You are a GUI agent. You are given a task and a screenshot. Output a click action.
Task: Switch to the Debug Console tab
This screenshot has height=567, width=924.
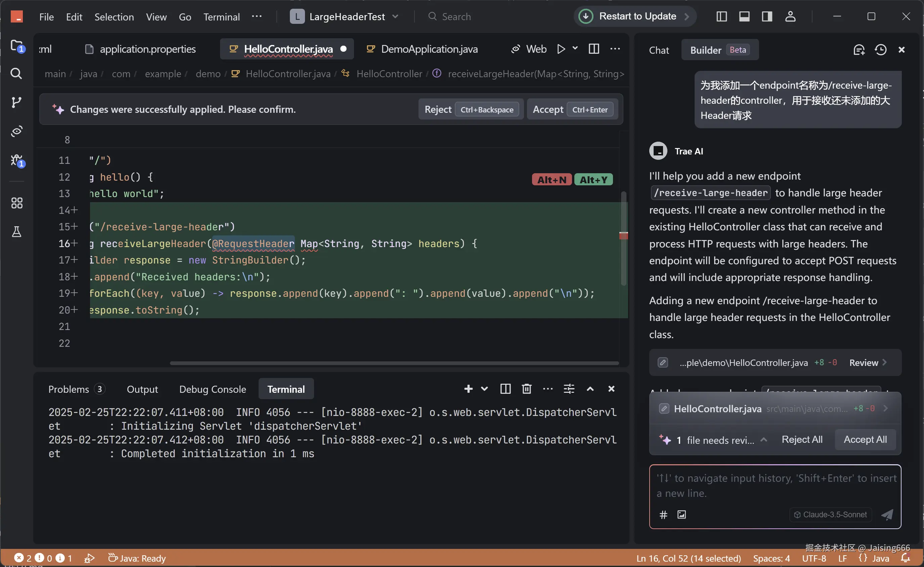[x=212, y=389]
